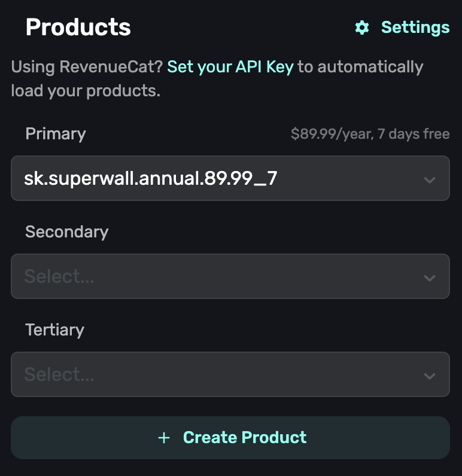Viewport: 462px width, 476px height.
Task: Click the Using RevenueCat? description text
Action: point(87,67)
